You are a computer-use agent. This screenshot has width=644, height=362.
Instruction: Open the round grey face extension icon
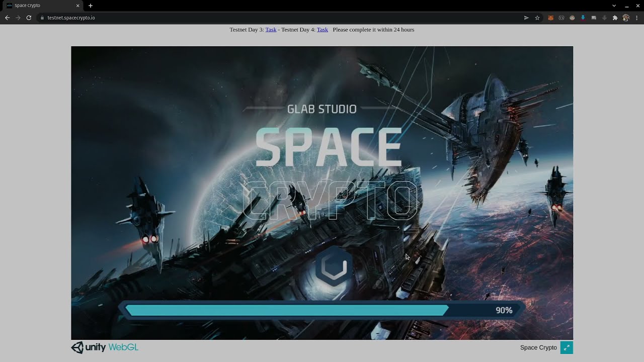(x=572, y=18)
